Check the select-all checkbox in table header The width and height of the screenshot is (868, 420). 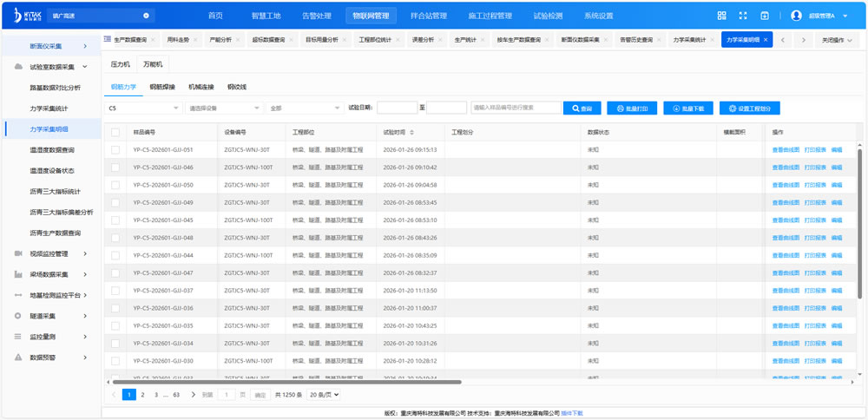click(x=115, y=132)
